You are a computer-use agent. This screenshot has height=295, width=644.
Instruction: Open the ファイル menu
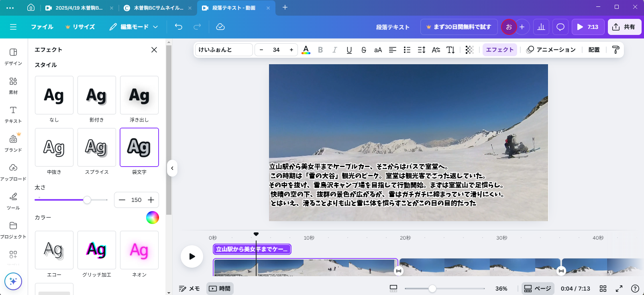tap(42, 27)
